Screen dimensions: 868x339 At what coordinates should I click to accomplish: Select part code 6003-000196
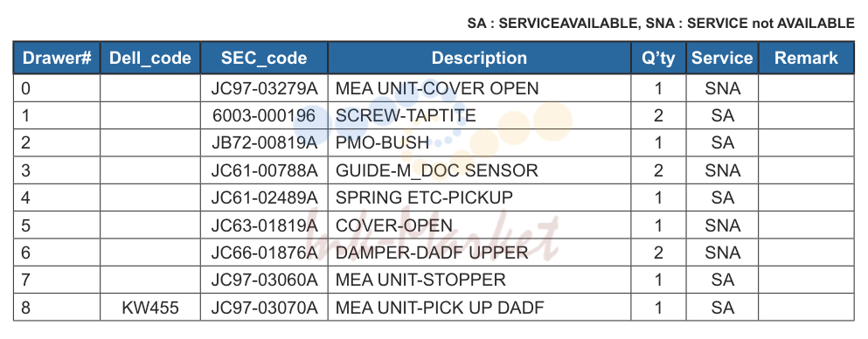click(264, 115)
